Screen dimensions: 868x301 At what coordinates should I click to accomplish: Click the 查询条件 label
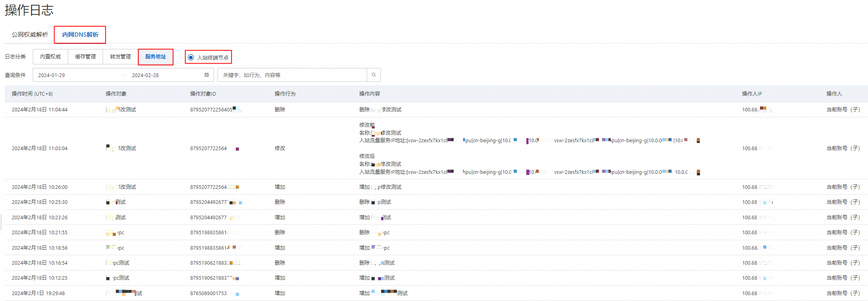(x=15, y=75)
